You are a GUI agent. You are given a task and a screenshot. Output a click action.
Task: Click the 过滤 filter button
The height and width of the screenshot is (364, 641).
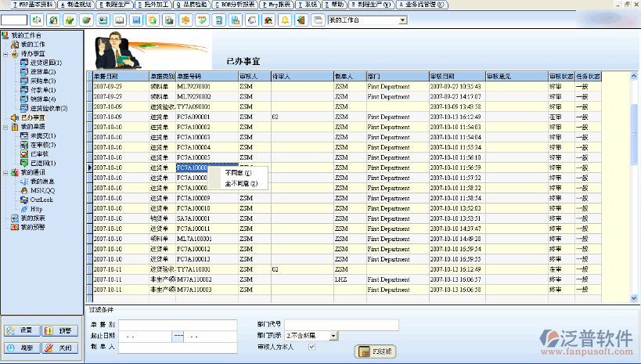click(x=375, y=351)
